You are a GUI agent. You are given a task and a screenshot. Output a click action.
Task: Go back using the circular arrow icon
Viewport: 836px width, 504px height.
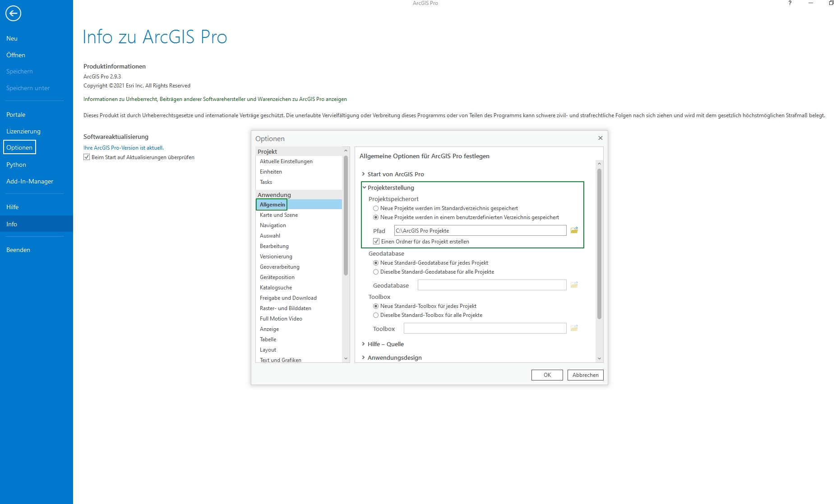coord(13,13)
